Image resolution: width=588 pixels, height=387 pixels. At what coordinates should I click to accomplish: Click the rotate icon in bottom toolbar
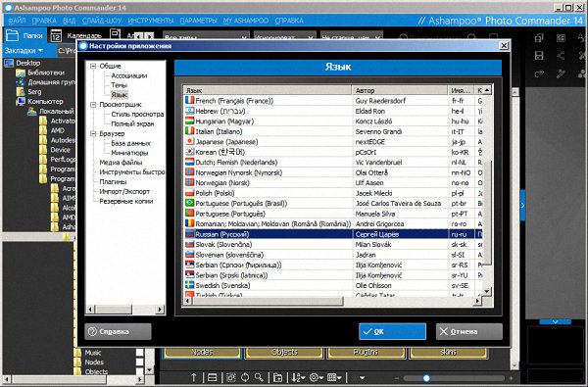tap(245, 377)
